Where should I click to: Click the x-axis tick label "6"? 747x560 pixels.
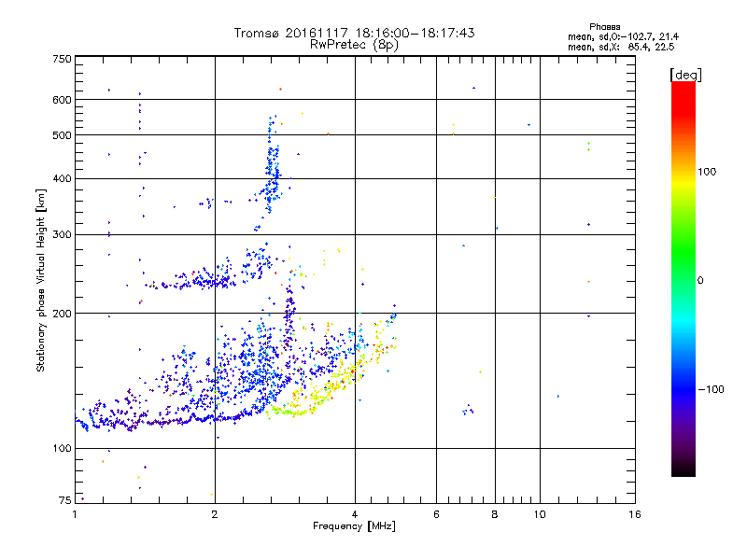tap(436, 514)
